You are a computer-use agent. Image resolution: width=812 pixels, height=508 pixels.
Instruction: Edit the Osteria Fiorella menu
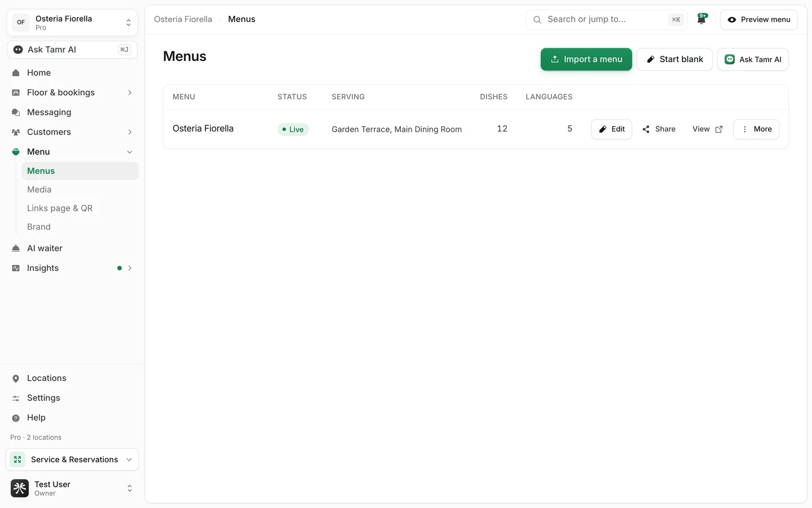[611, 129]
